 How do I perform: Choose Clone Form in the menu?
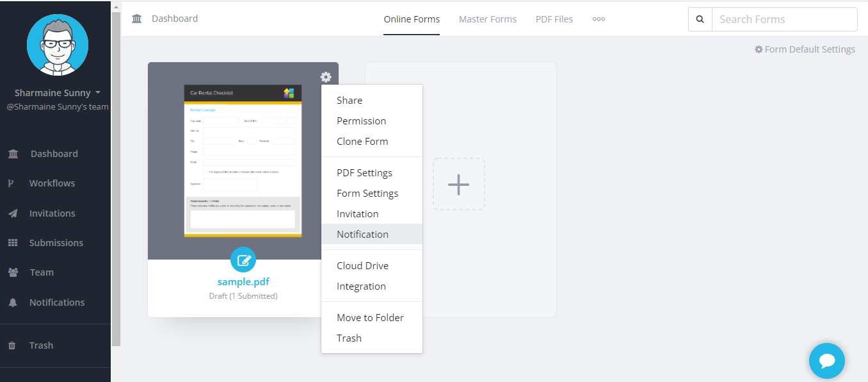coord(362,142)
